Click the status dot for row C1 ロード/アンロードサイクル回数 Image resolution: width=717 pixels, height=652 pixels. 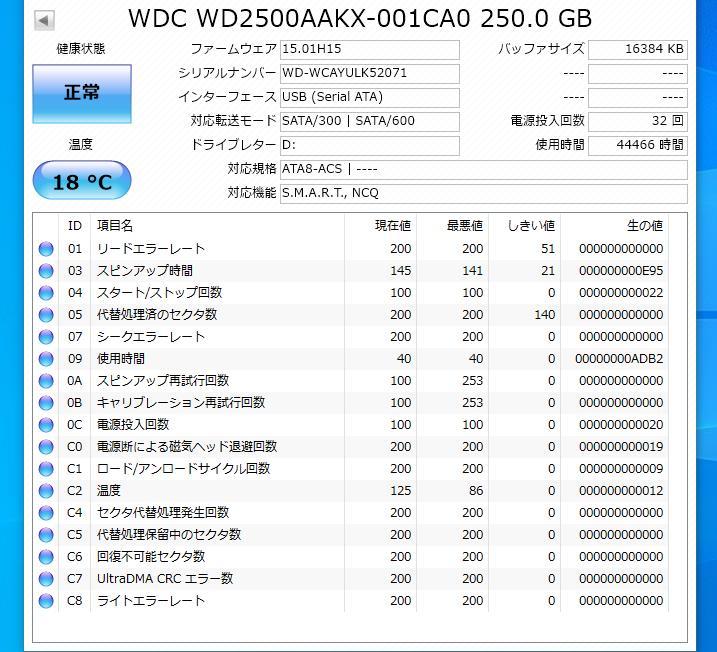(x=46, y=469)
